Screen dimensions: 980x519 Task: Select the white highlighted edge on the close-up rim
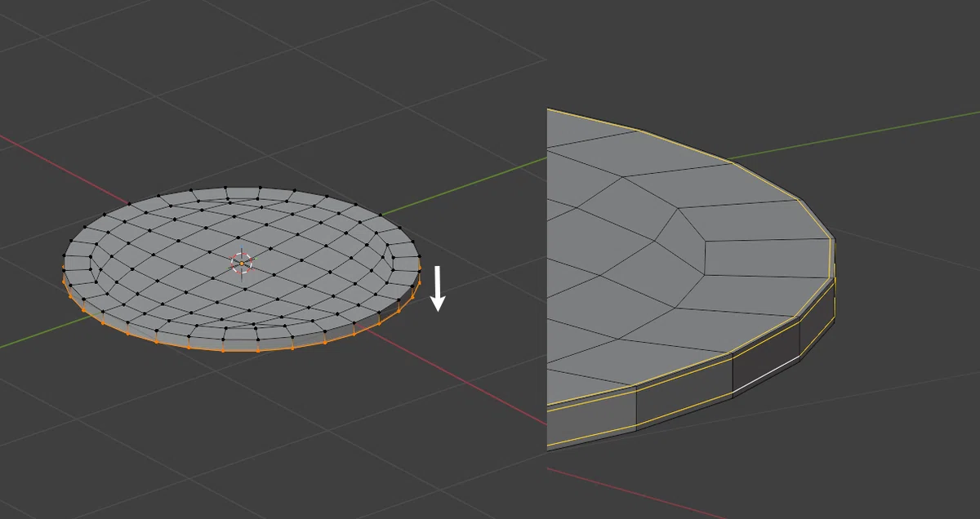coord(765,376)
